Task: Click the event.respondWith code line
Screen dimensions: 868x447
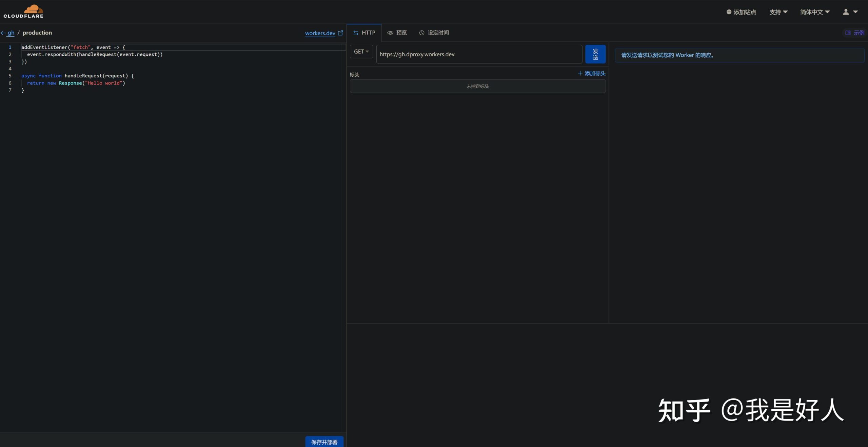Action: coord(95,54)
